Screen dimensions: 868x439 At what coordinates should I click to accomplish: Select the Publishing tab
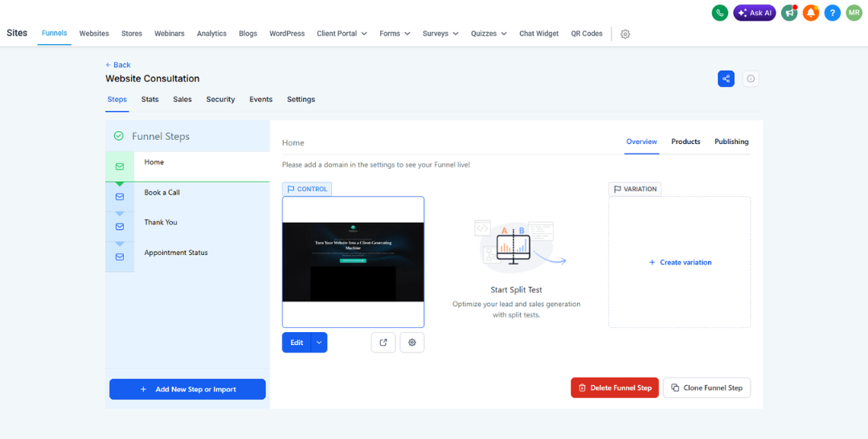(x=731, y=142)
